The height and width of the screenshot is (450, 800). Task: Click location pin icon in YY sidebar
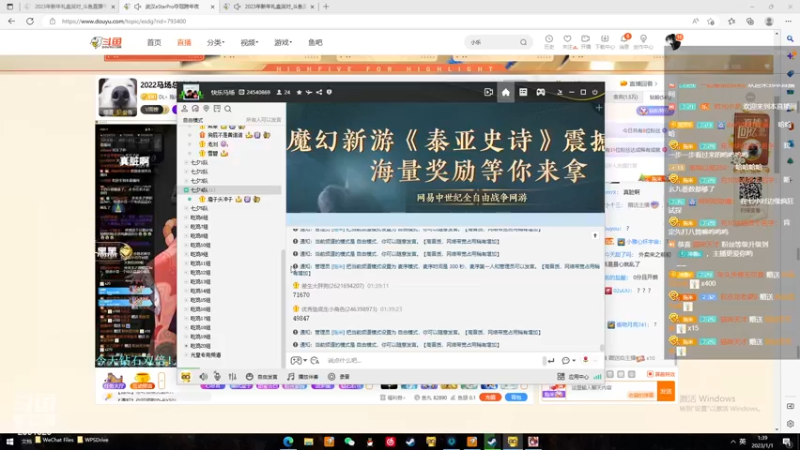pyautogui.click(x=206, y=109)
